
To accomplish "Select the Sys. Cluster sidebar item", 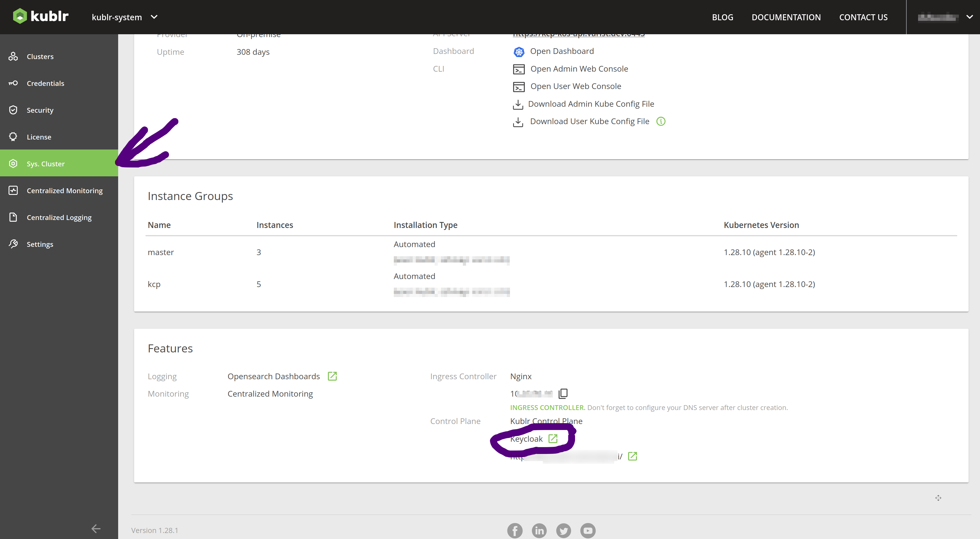I will pyautogui.click(x=59, y=163).
